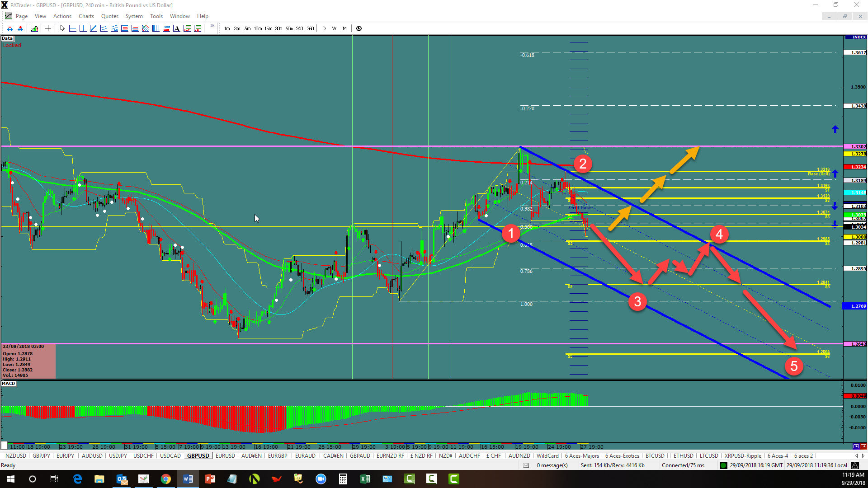This screenshot has height=488, width=868.
Task: Open the Quotes menu
Action: pyautogui.click(x=109, y=16)
